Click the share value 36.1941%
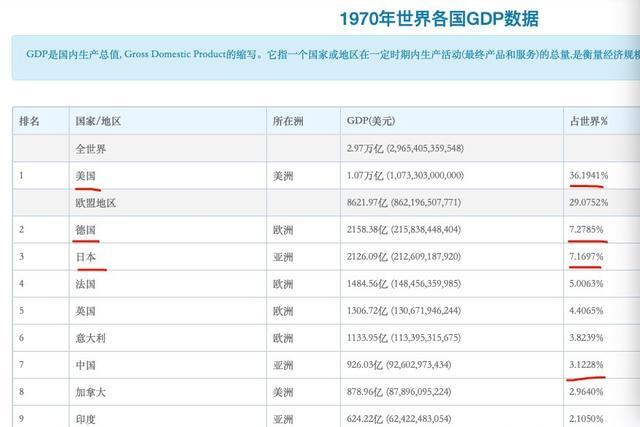This screenshot has width=640, height=427. 589,176
